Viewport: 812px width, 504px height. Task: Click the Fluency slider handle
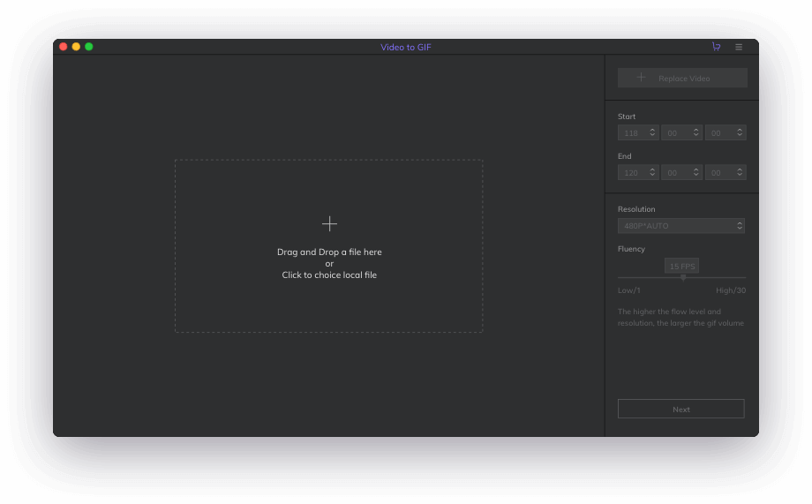click(683, 277)
